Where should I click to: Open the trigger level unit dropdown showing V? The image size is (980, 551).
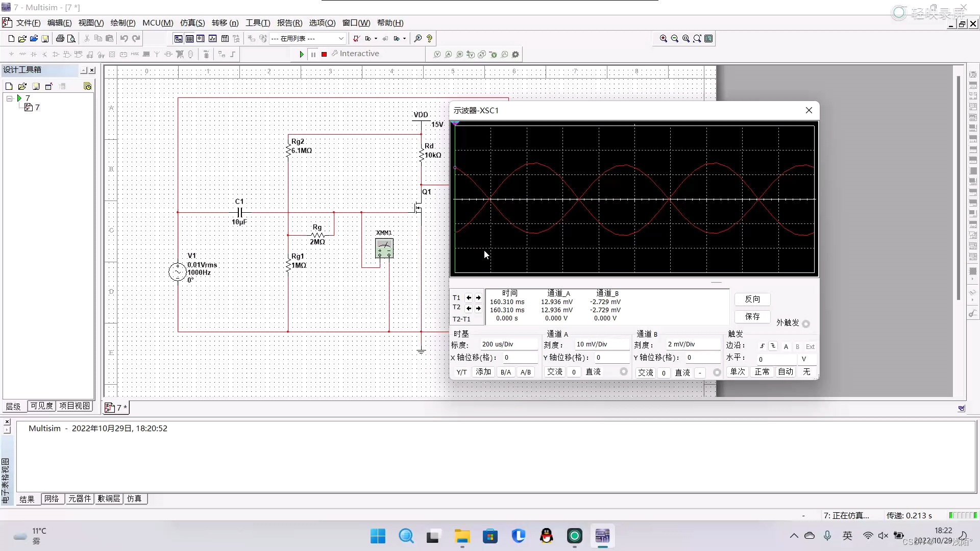(805, 359)
